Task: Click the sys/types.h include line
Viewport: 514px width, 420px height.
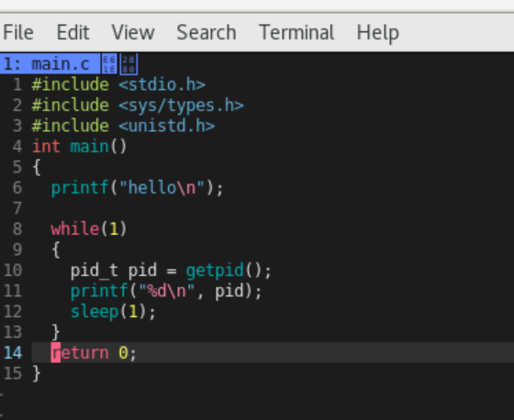Action: click(138, 105)
